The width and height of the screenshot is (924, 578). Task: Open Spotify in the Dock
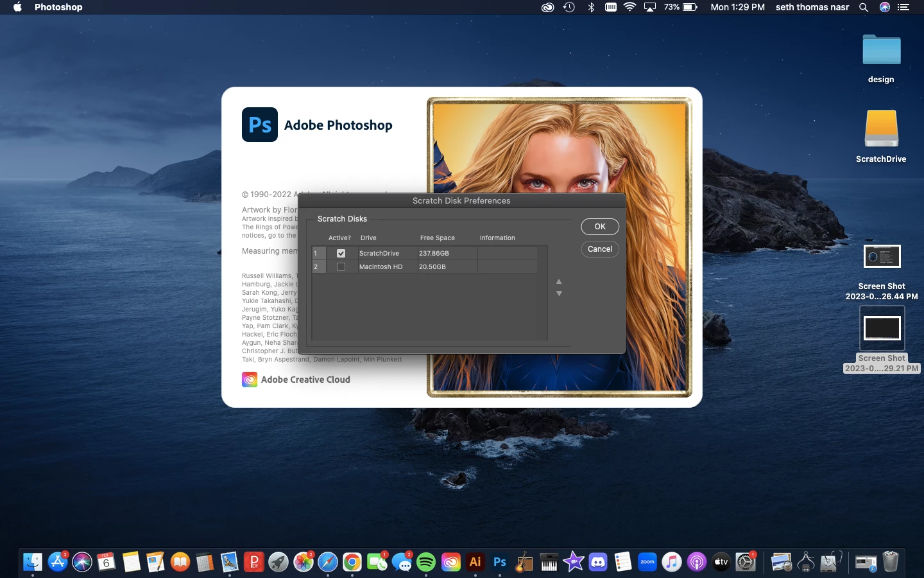[x=426, y=563]
